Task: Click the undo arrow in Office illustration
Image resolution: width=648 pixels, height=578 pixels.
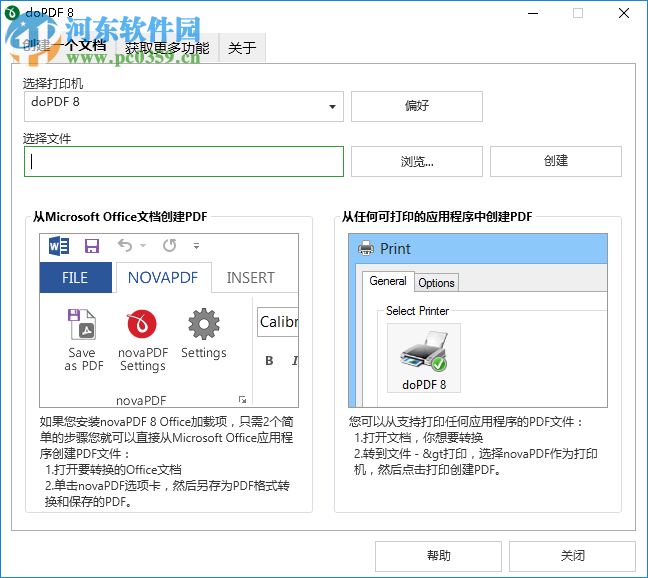Action: click(125, 245)
